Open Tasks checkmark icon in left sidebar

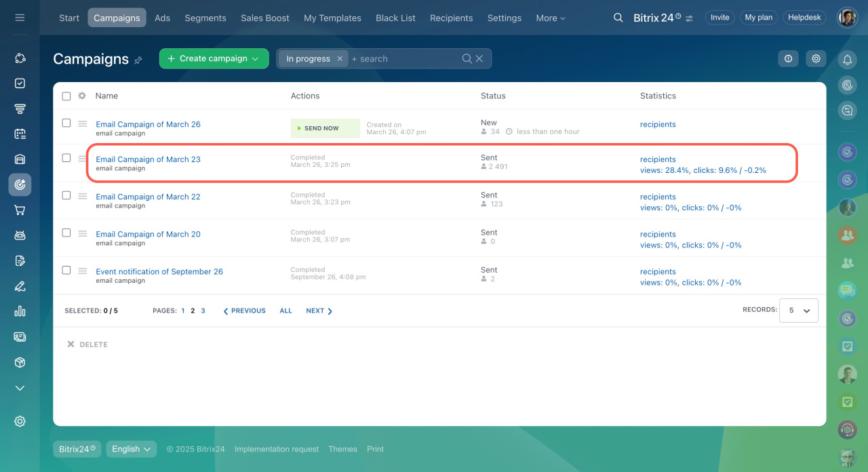tap(20, 83)
